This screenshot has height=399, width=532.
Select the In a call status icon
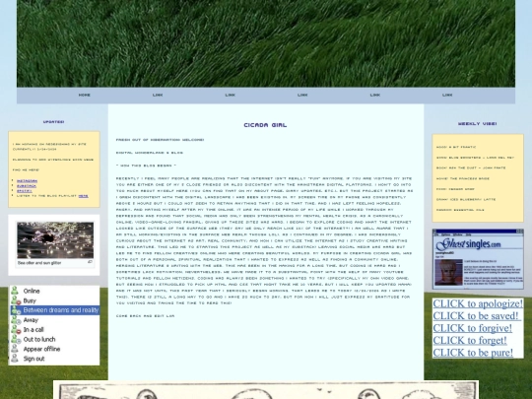tap(15, 329)
